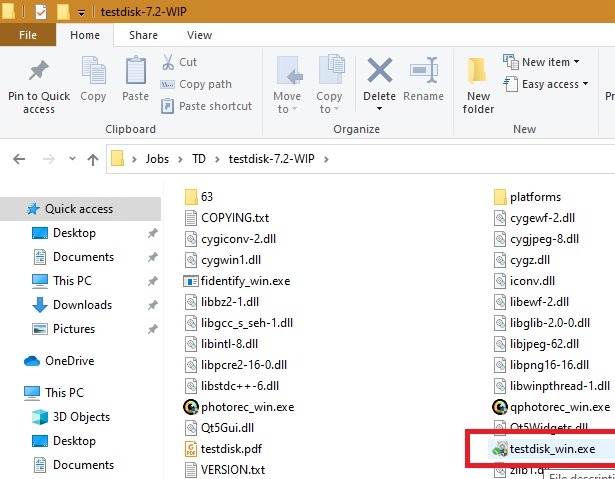Open the Easy access dropdown
This screenshot has width=615, height=479.
click(546, 84)
